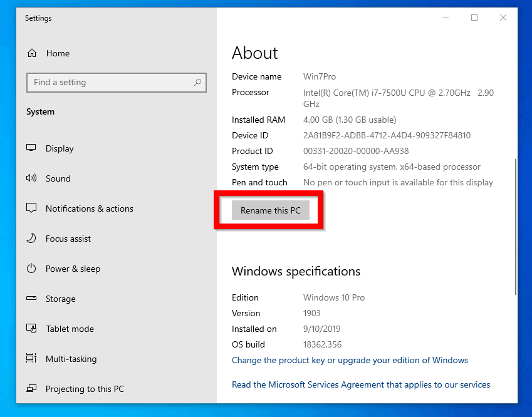Screen dimensions: 532x417
Task: Click the Sound speaker icon
Action: tap(31, 178)
